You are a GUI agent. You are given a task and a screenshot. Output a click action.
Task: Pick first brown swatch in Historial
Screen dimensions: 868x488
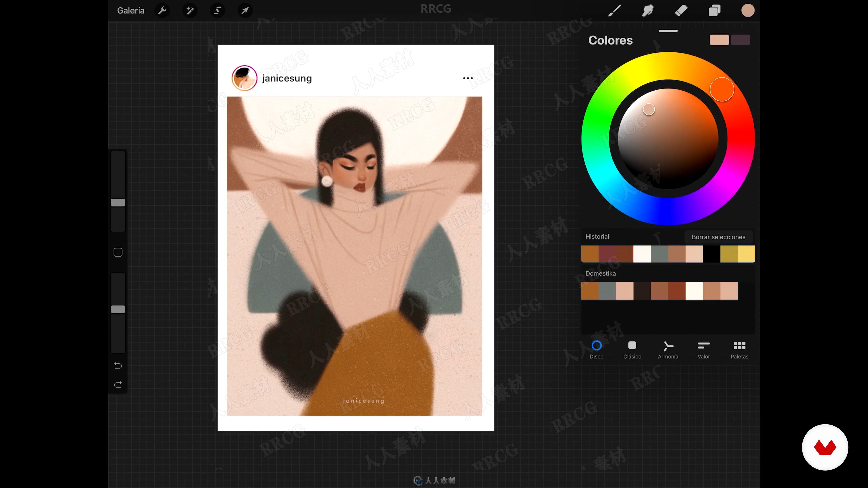coord(590,254)
